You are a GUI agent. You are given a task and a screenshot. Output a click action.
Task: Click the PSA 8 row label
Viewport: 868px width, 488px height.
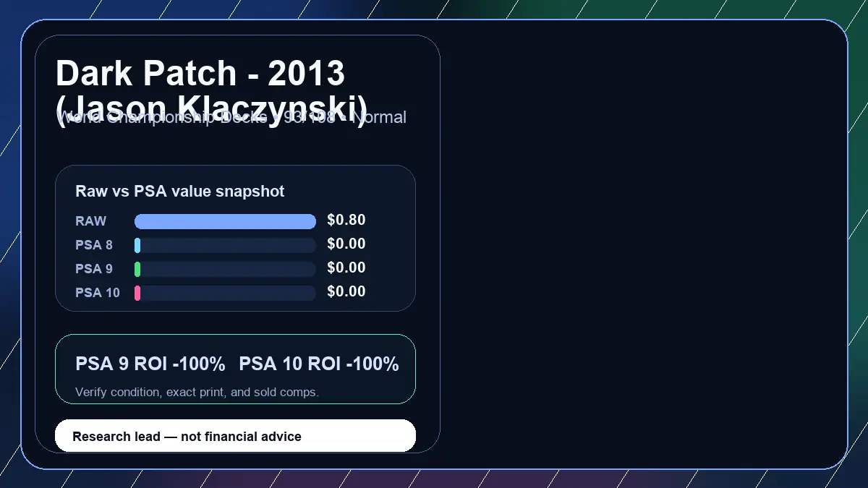click(94, 245)
